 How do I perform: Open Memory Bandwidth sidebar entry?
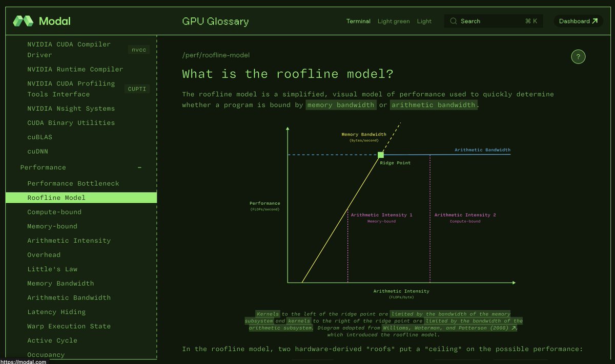[x=60, y=284]
